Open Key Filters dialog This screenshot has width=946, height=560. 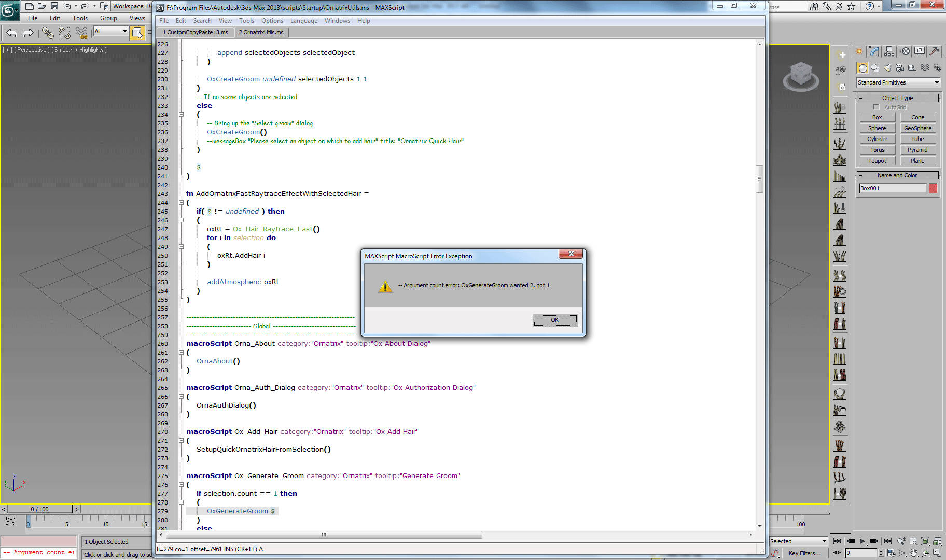pyautogui.click(x=804, y=553)
